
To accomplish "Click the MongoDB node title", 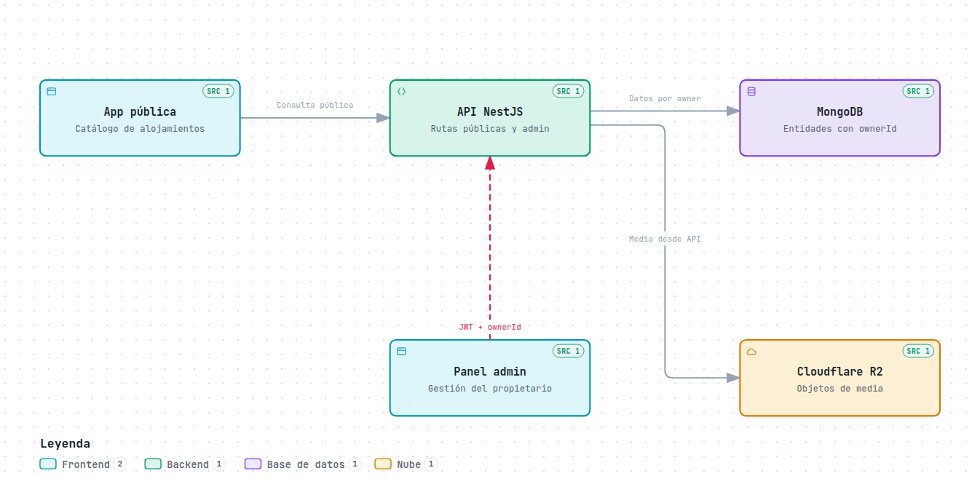I will [x=840, y=111].
